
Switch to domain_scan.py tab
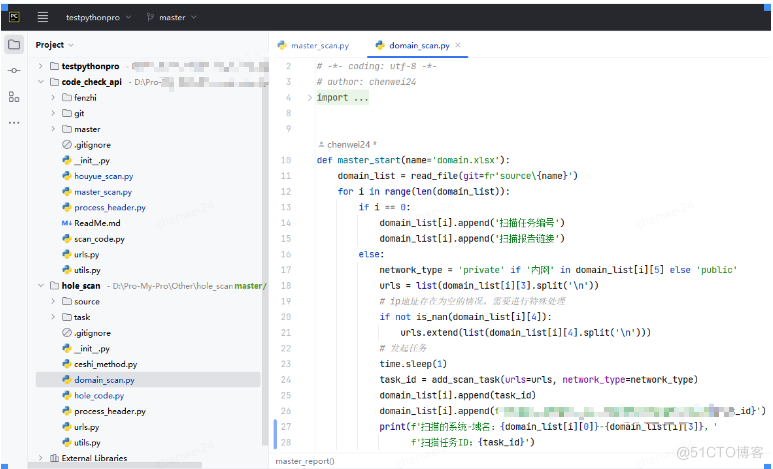[x=418, y=45]
